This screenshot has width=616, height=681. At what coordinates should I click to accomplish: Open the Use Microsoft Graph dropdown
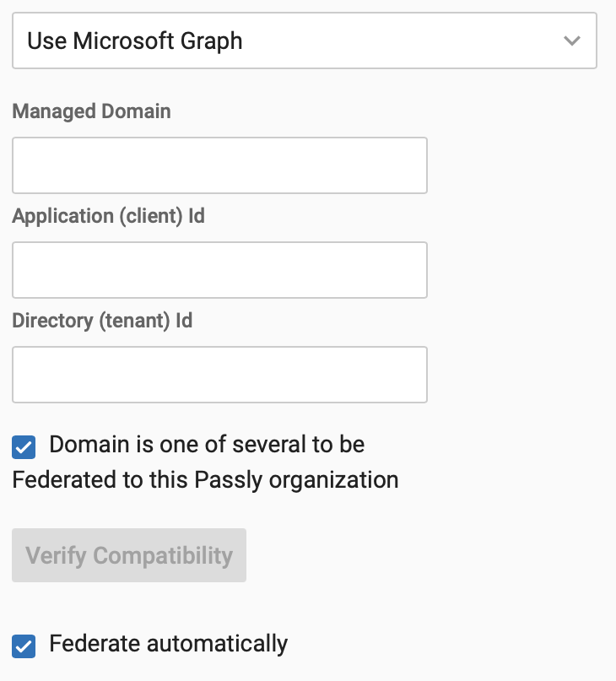305,41
